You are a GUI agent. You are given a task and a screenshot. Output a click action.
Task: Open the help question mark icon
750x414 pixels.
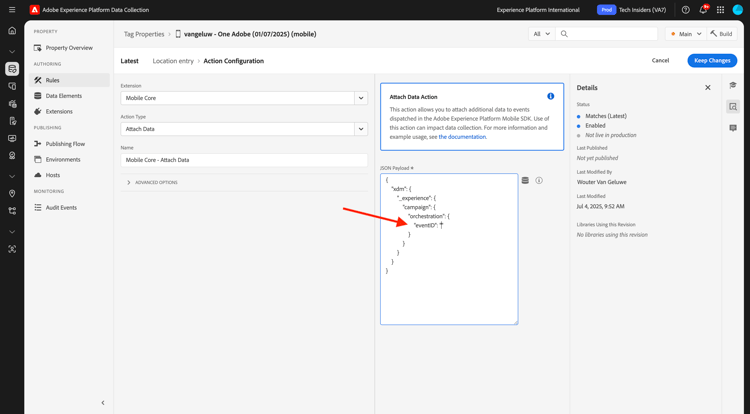[685, 10]
